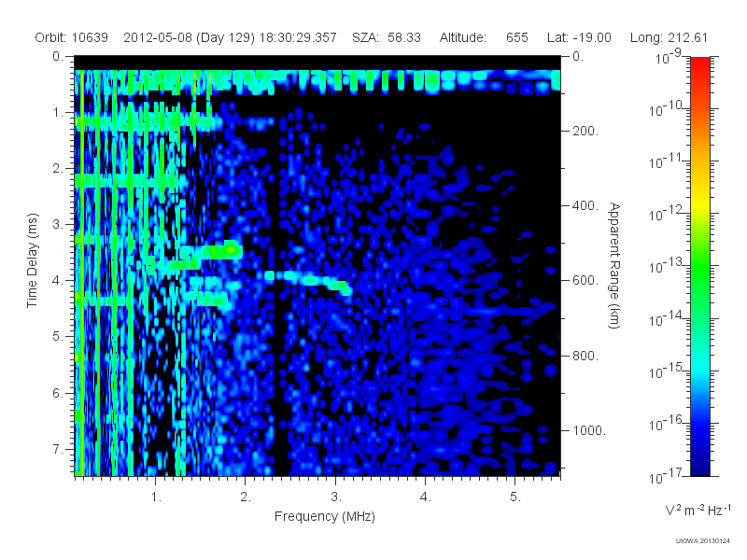Image resolution: width=747 pixels, height=560 pixels.
Task: Click the cyan echo trace near 3 MHz
Action: (310, 280)
